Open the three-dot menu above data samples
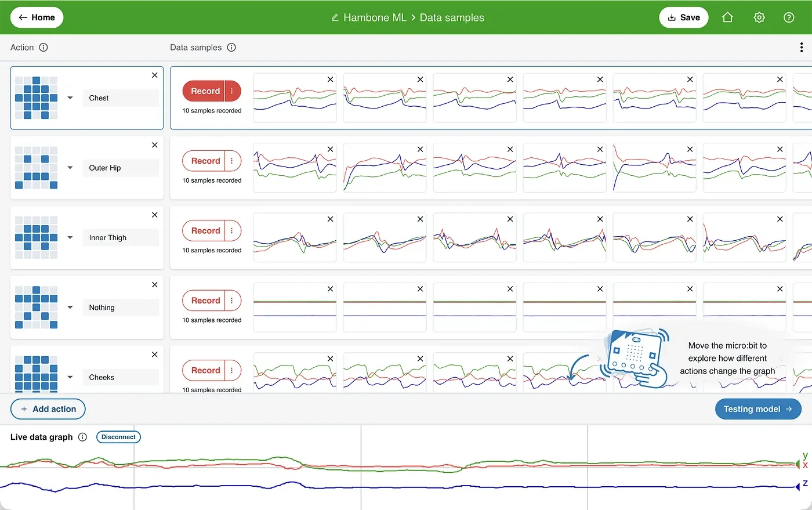The image size is (812, 510). point(802,48)
